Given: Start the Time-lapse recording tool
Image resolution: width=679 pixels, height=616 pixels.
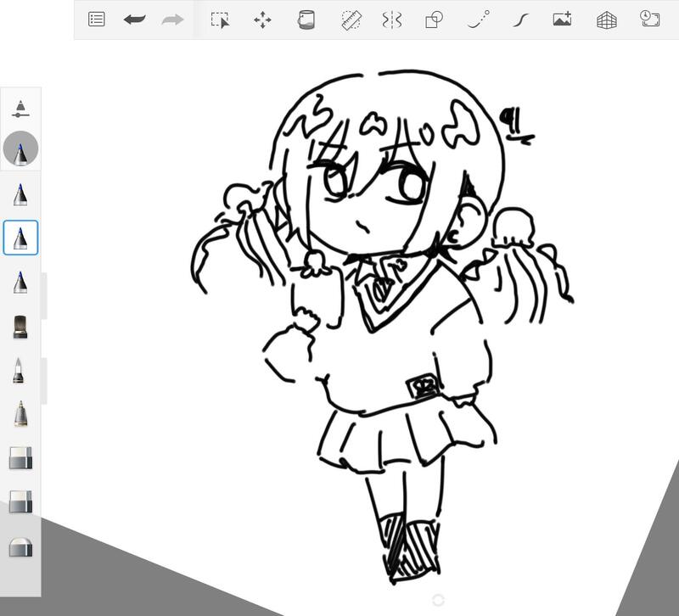Looking at the screenshot, I should click(x=649, y=19).
